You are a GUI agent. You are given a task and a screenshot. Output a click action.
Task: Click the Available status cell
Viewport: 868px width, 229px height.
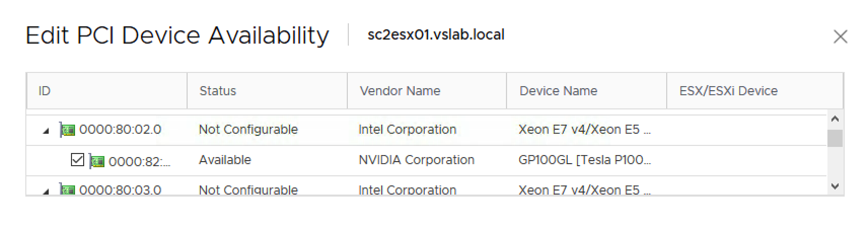coord(225,160)
